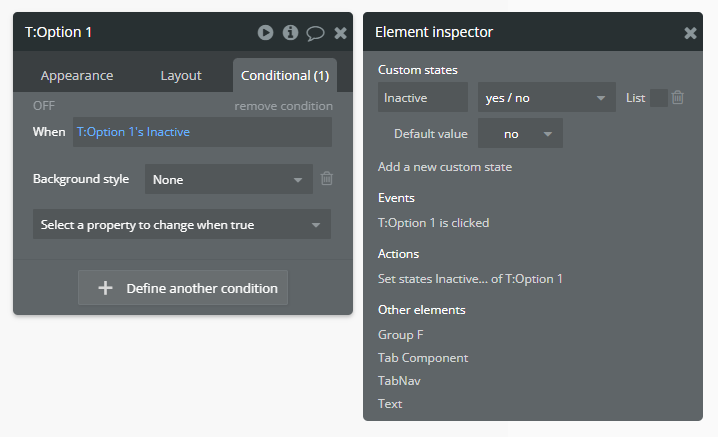Toggle the condition OFF switch

click(44, 106)
